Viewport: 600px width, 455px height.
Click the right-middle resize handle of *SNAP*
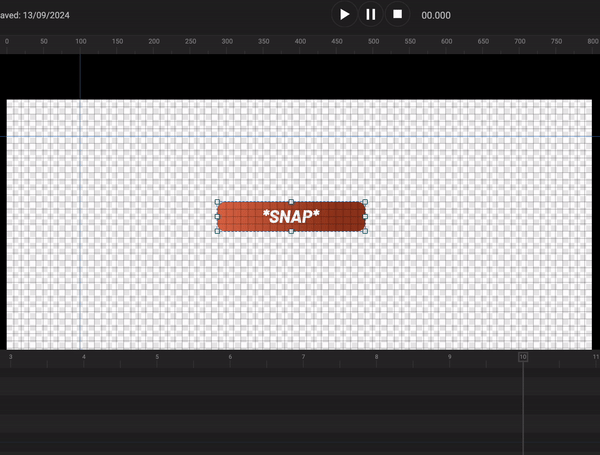(365, 217)
